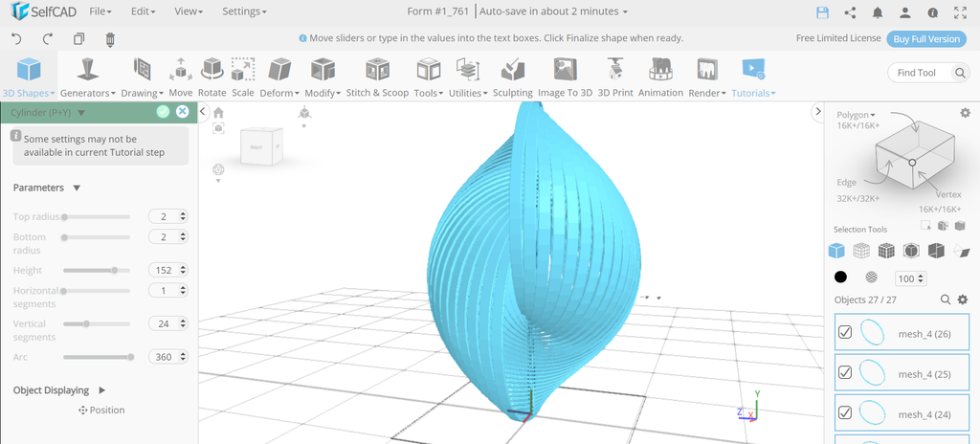Open the Deform dropdown
The width and height of the screenshot is (980, 444).
point(279,78)
